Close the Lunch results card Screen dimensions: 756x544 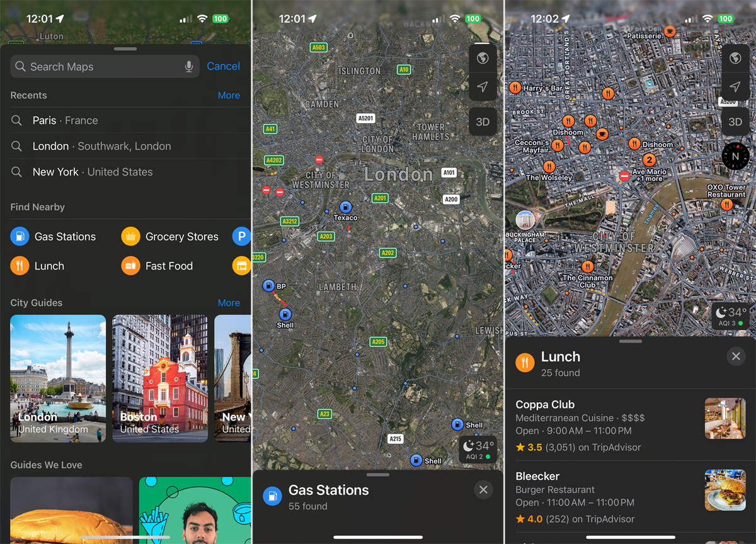[736, 356]
